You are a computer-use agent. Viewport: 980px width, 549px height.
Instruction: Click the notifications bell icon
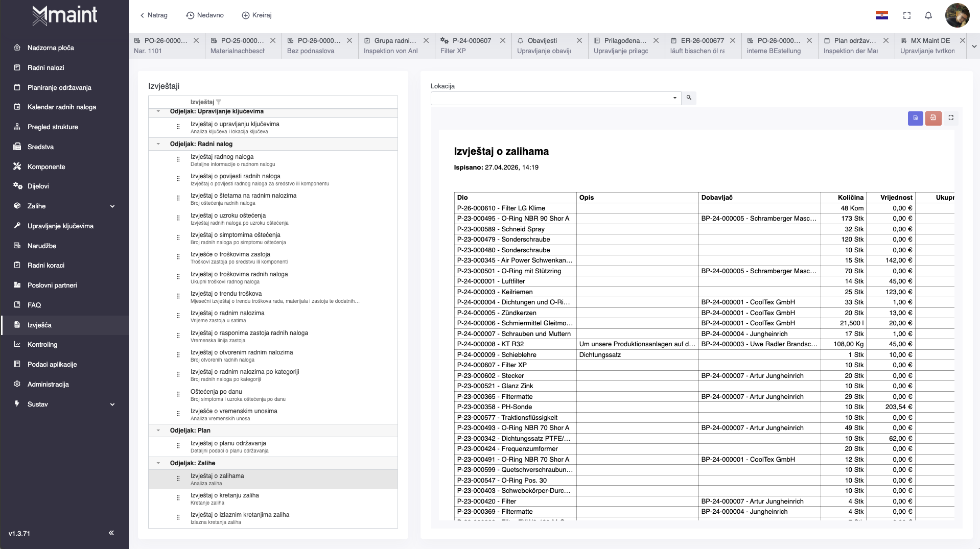click(x=928, y=15)
